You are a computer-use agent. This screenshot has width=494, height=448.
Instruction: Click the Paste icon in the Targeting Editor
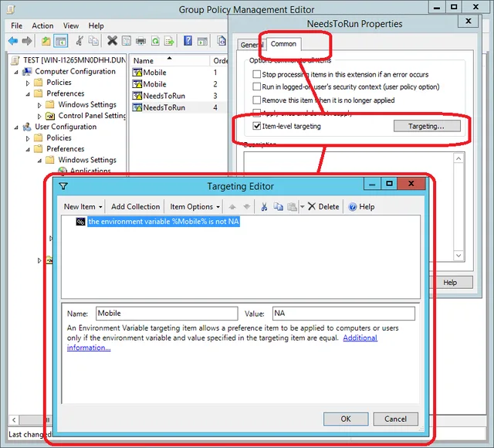pos(292,207)
